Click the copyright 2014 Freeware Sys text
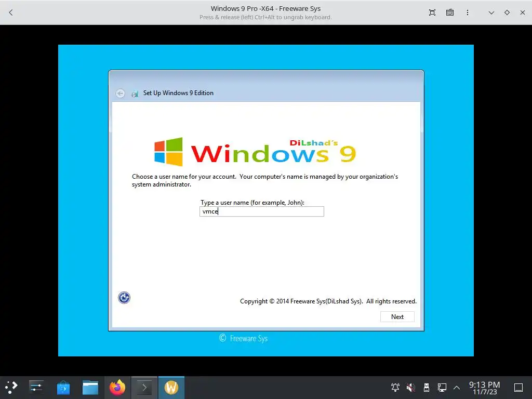 (x=328, y=301)
